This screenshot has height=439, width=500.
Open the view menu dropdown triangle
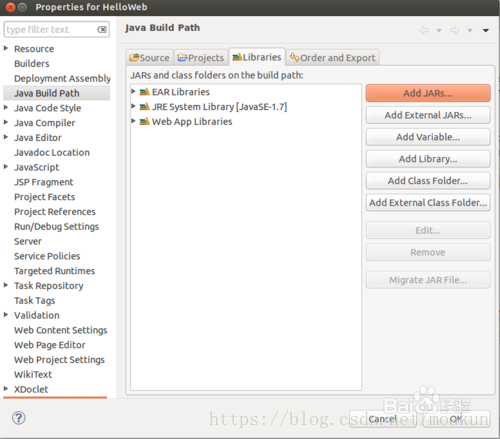(486, 31)
